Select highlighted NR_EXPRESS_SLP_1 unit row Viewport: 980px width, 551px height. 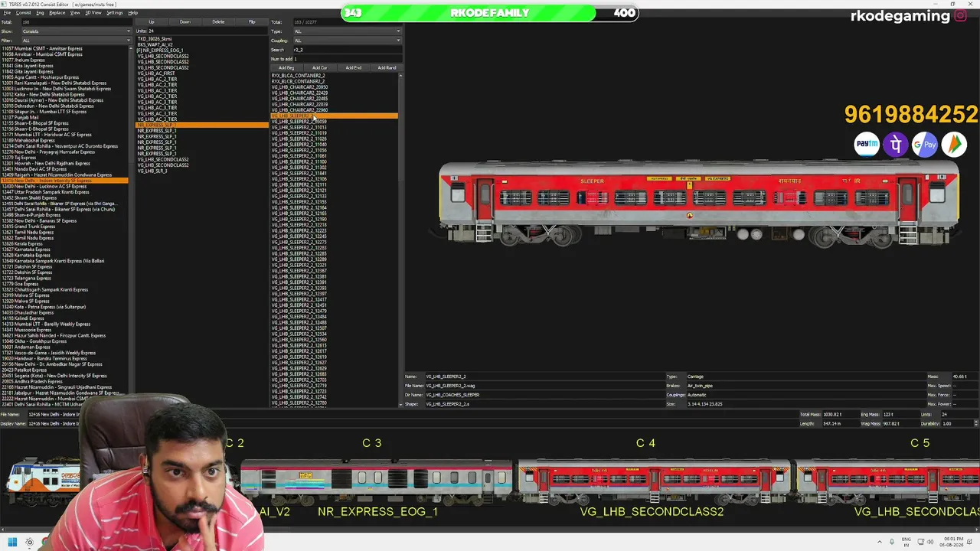coord(202,125)
